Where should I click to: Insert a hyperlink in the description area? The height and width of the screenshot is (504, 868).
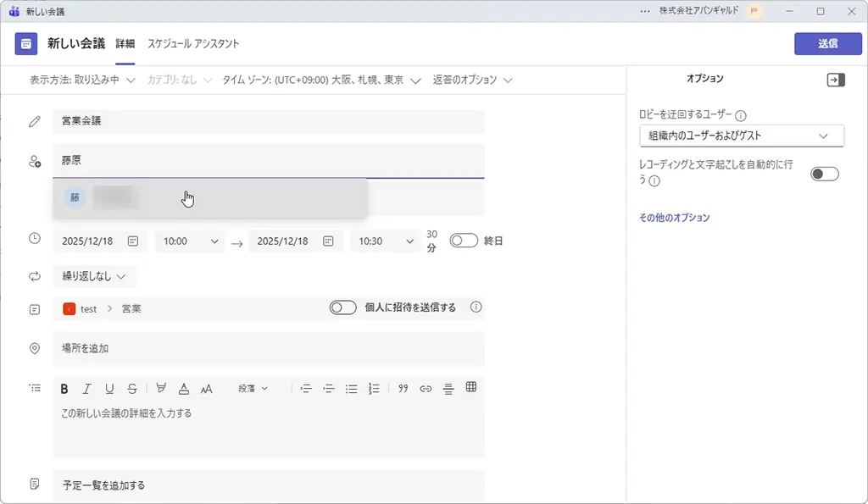coord(425,388)
